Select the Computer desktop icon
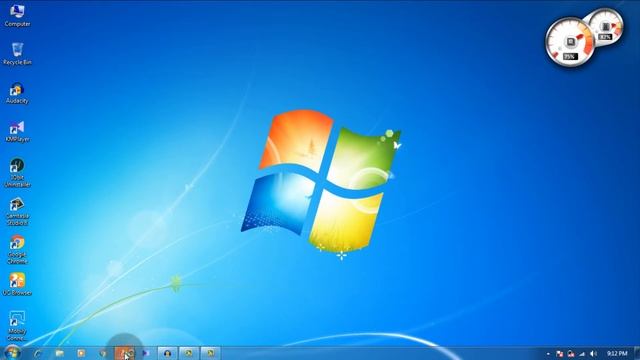Screen dimensions: 640x360 point(17,16)
